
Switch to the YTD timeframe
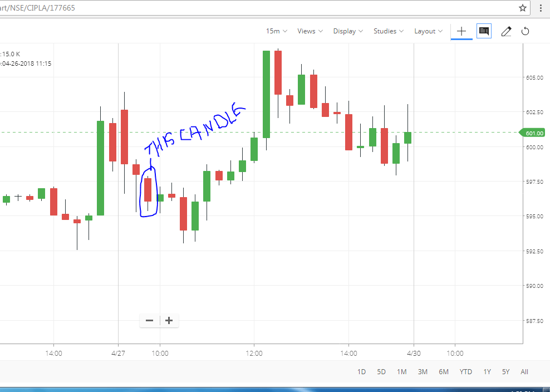coord(465,371)
